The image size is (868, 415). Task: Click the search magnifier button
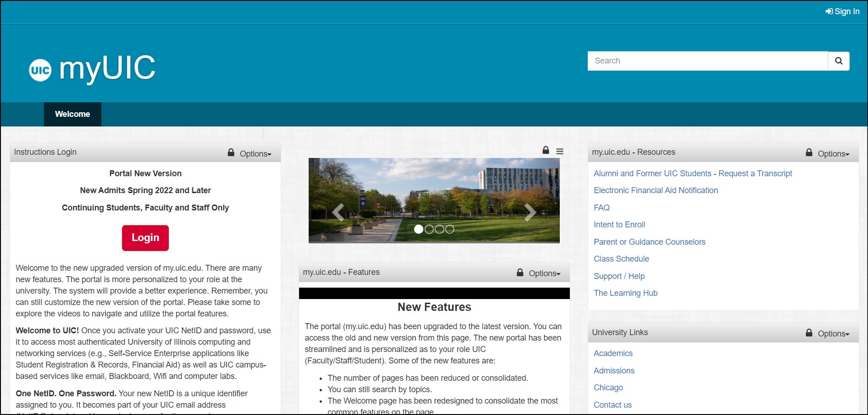click(x=839, y=61)
